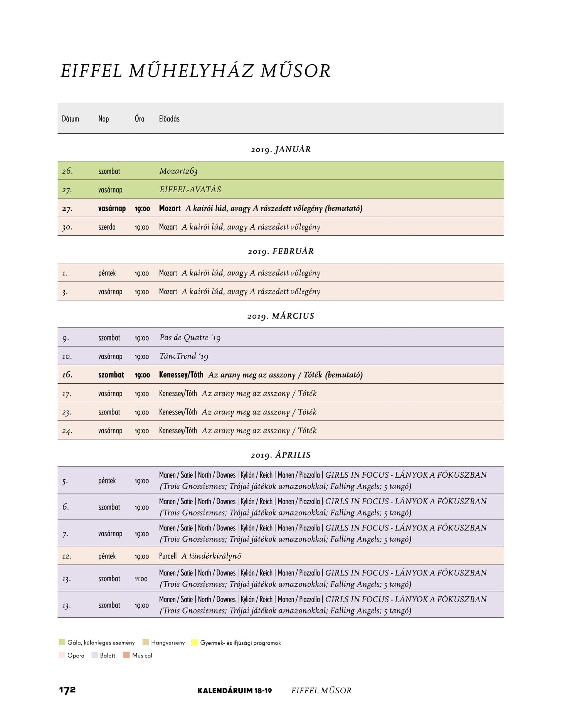Click the Musical legend color swatch
Image resolution: width=577 pixels, height=728 pixels.
click(x=126, y=655)
